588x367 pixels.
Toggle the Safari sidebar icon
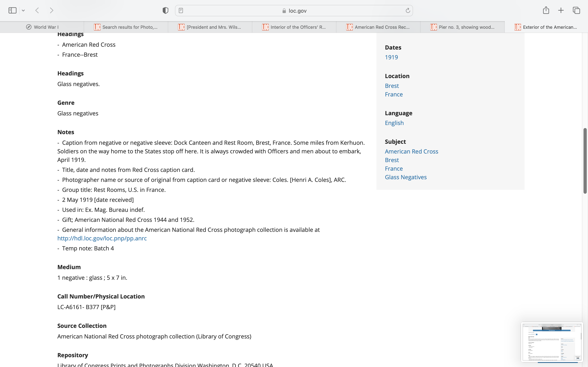(12, 10)
